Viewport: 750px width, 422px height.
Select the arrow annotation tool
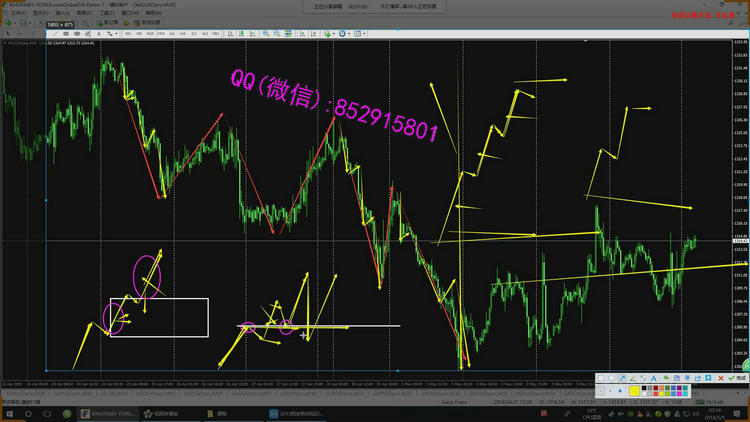click(622, 377)
